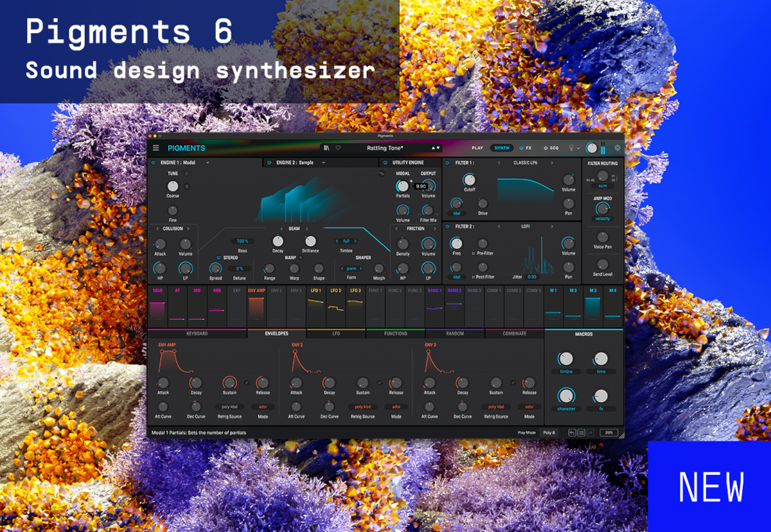Image resolution: width=771 pixels, height=532 pixels.
Task: Click the Shaper Form pwm selector
Action: click(x=351, y=268)
